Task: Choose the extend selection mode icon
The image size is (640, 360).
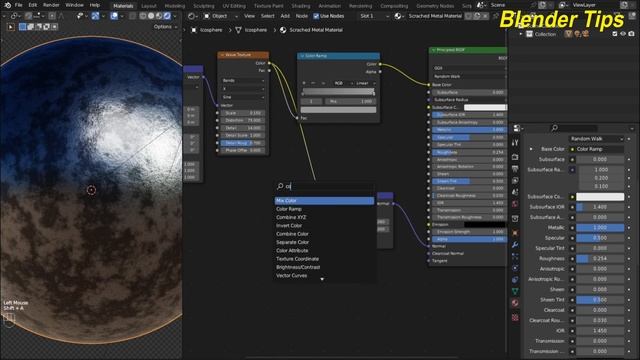Action: click(x=31, y=27)
